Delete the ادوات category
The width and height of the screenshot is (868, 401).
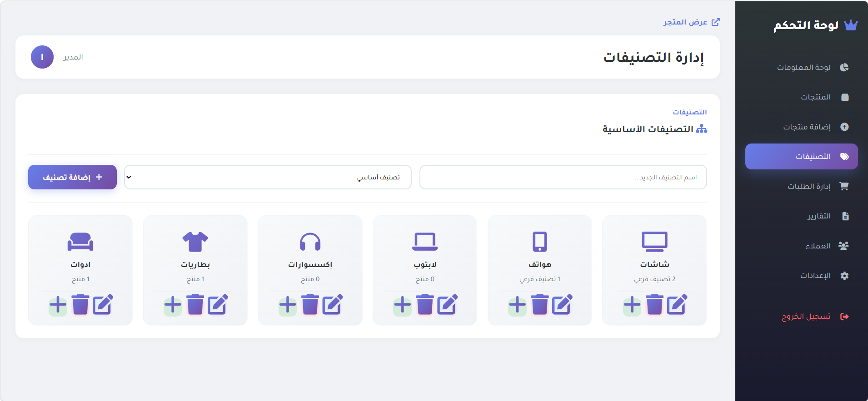[x=80, y=305]
